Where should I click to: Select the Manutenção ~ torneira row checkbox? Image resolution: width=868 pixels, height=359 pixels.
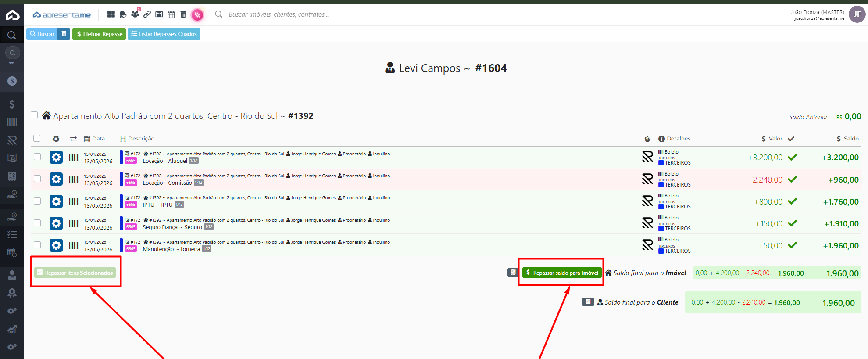pos(37,245)
